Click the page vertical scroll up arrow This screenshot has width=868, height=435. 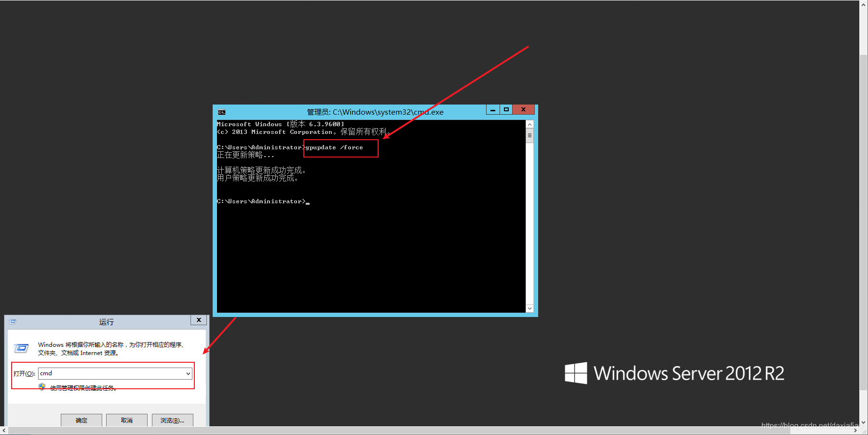(x=864, y=4)
